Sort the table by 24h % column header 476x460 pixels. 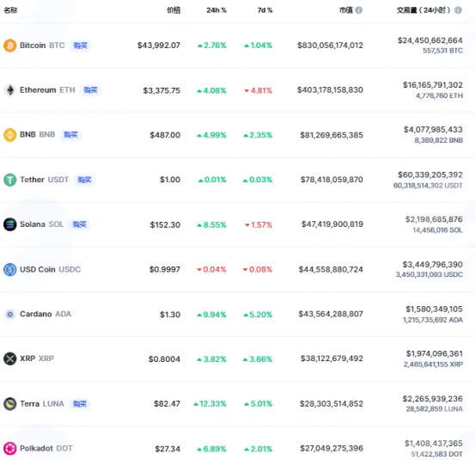217,10
